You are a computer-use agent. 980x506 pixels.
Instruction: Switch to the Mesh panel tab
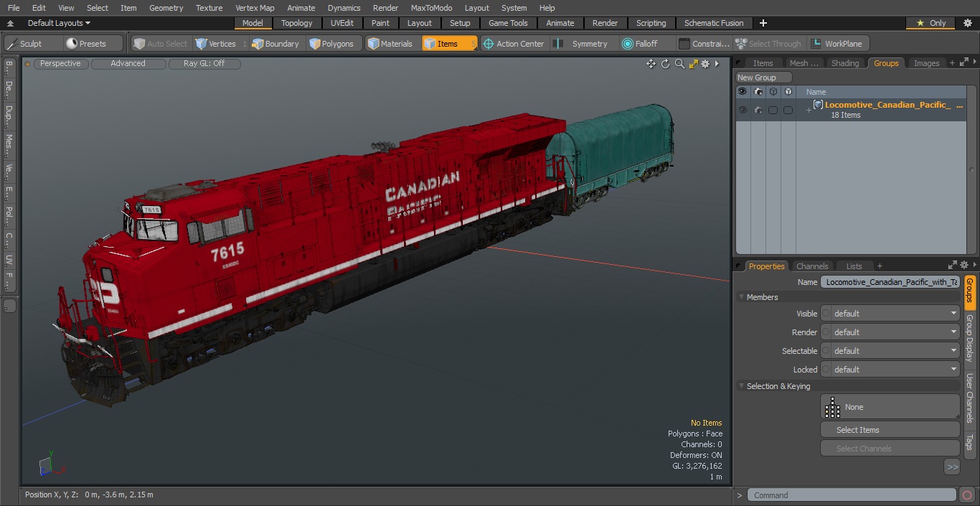[x=804, y=63]
